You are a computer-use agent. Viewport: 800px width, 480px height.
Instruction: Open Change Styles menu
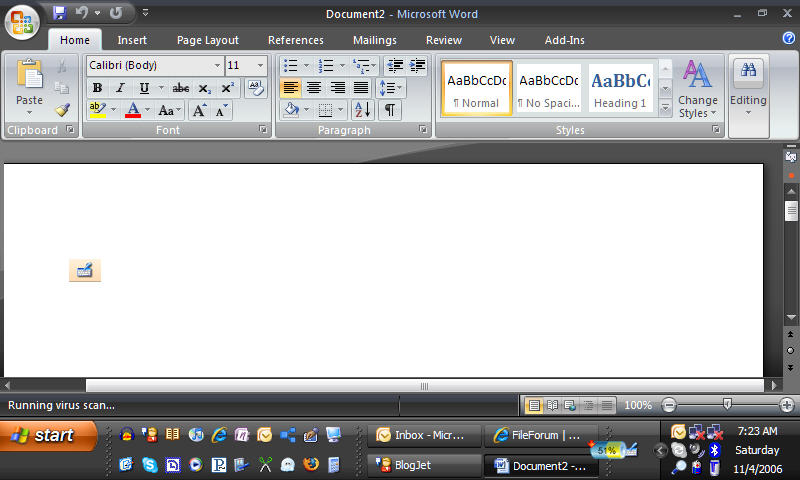coord(697,89)
